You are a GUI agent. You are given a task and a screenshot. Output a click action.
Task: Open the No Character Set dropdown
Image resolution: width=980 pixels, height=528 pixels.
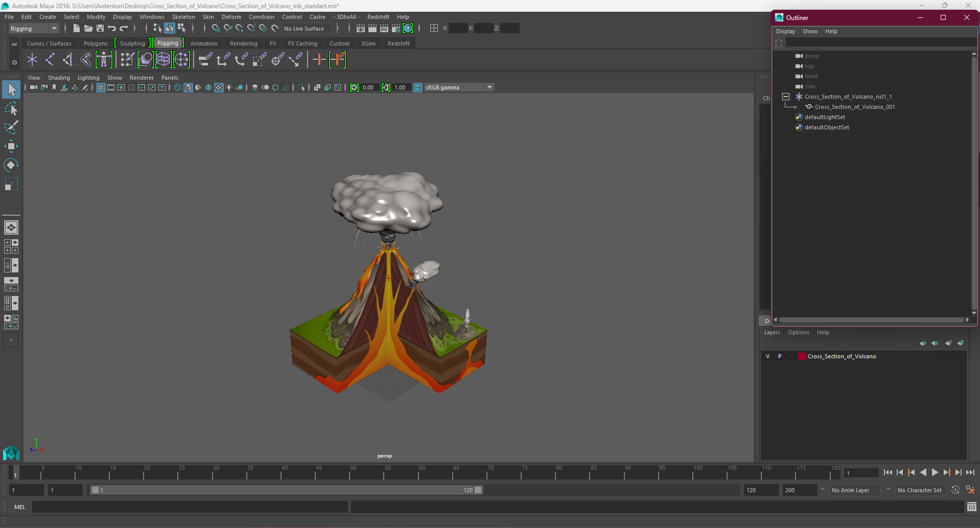click(x=920, y=490)
